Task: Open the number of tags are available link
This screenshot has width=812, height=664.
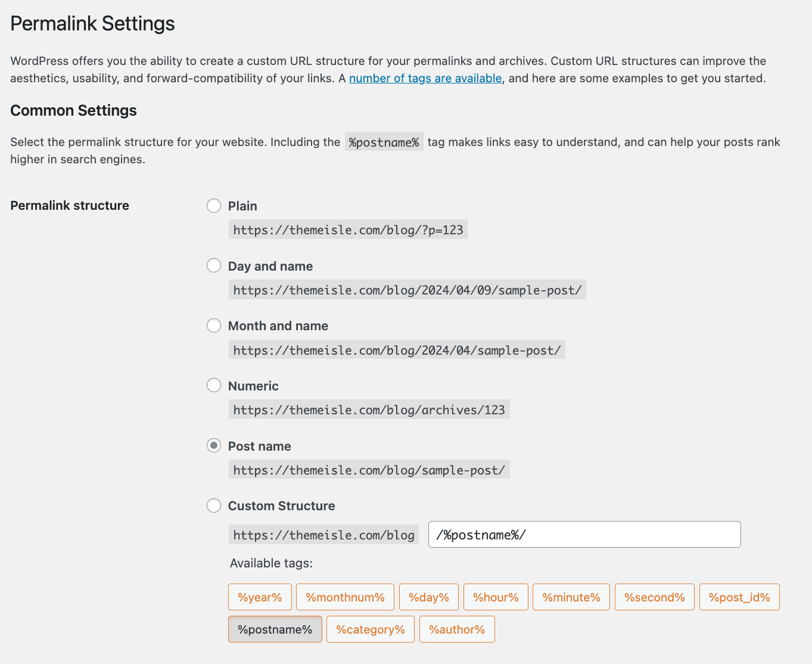Action: 425,78
